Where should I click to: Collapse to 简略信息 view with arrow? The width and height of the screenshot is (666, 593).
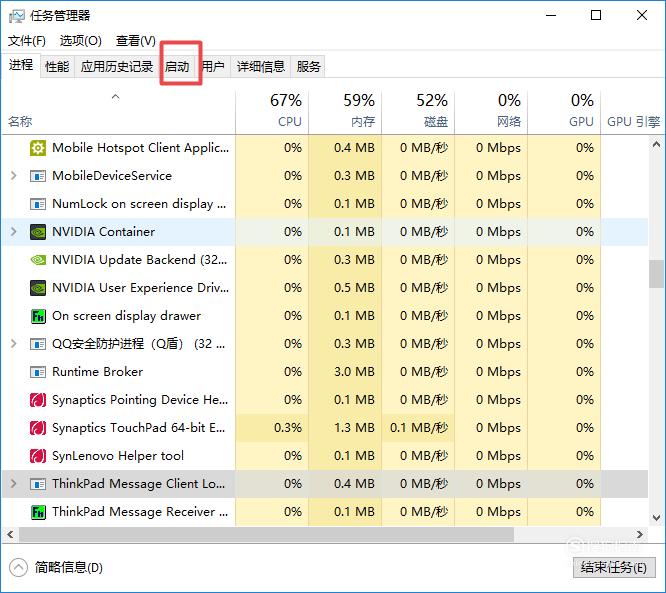click(18, 568)
